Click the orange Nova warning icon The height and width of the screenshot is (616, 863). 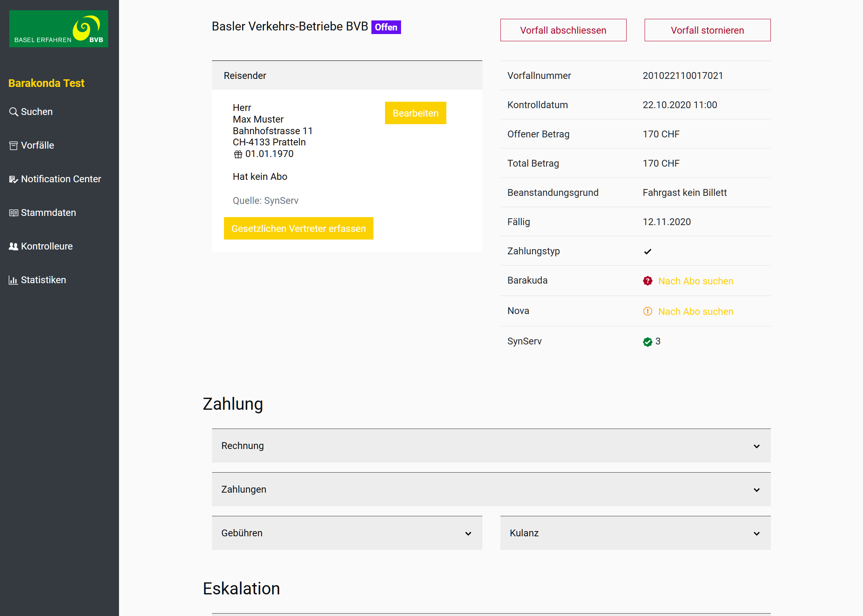coord(648,311)
